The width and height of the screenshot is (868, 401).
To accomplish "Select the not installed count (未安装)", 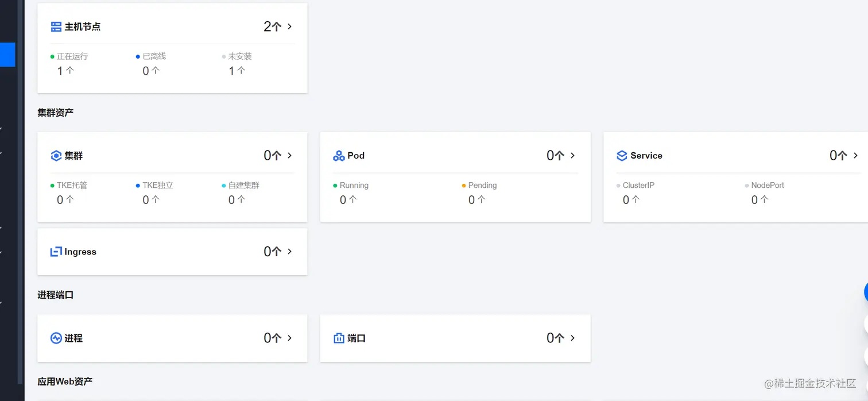I will click(x=237, y=71).
